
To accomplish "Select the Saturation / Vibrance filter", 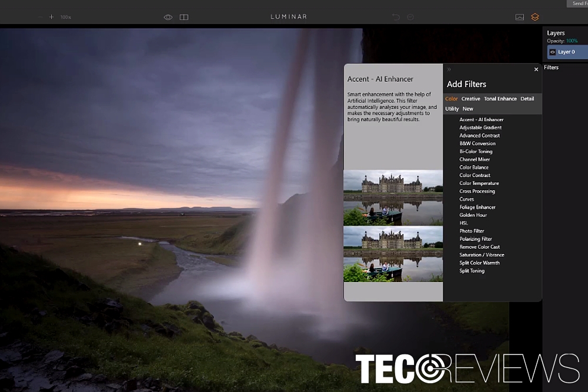I will click(x=482, y=255).
